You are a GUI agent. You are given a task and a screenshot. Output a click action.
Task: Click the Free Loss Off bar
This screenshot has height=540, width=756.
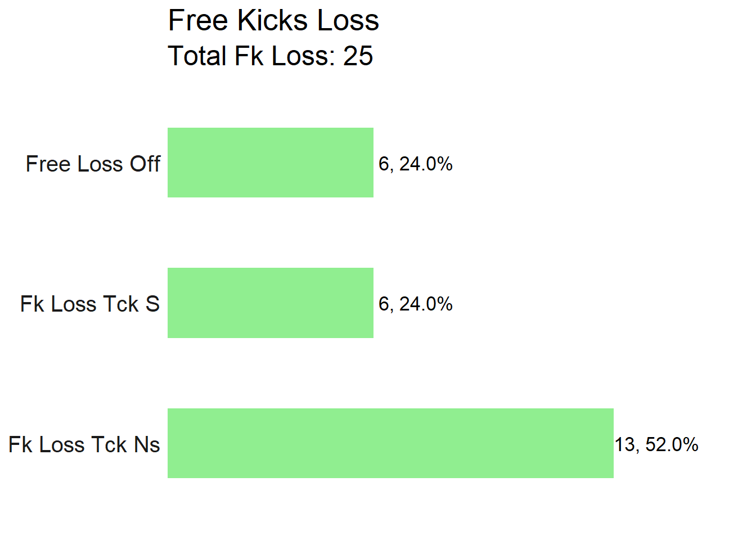[271, 163]
